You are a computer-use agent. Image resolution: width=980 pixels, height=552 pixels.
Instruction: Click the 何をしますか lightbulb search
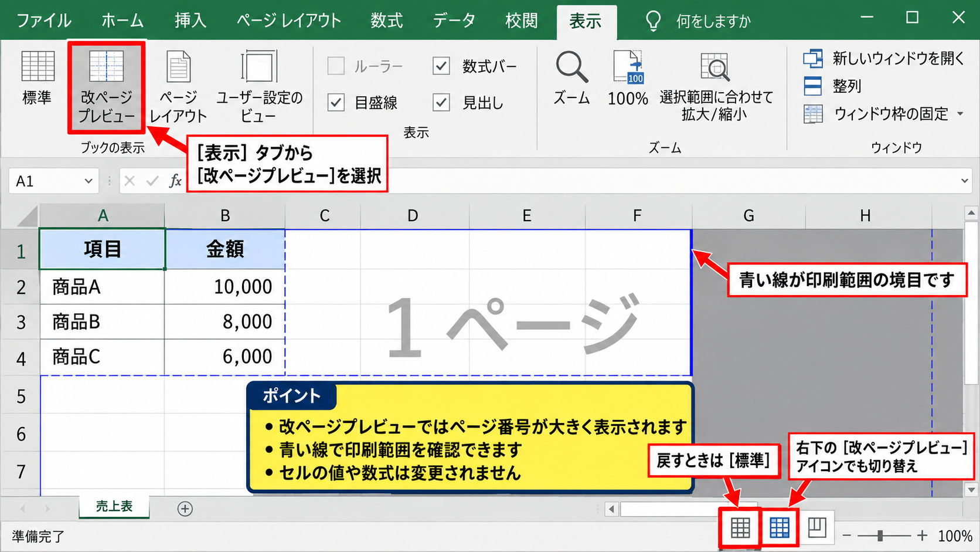pyautogui.click(x=697, y=21)
